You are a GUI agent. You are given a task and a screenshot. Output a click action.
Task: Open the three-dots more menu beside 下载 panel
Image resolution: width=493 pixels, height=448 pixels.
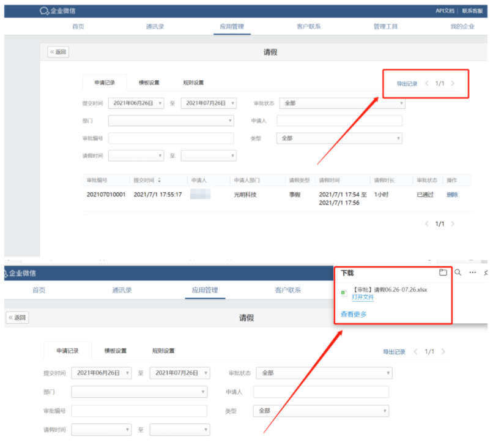(x=472, y=272)
